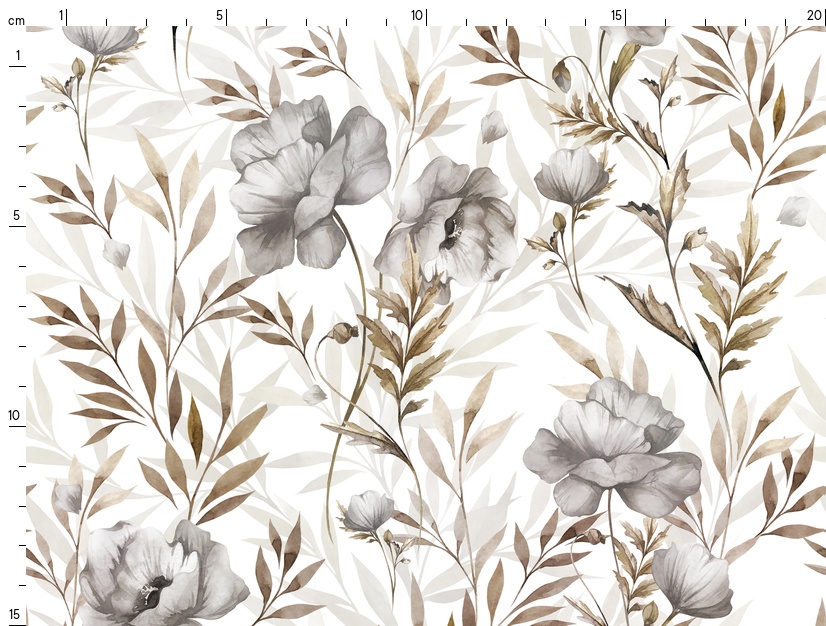Click the loose petal near the right edge
This screenshot has height=626, width=826.
pos(793,210)
